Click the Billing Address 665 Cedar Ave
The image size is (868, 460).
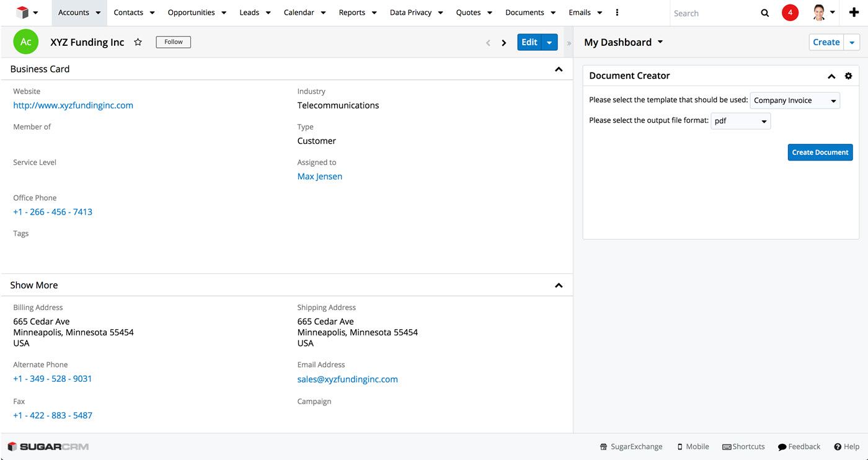[42, 322]
